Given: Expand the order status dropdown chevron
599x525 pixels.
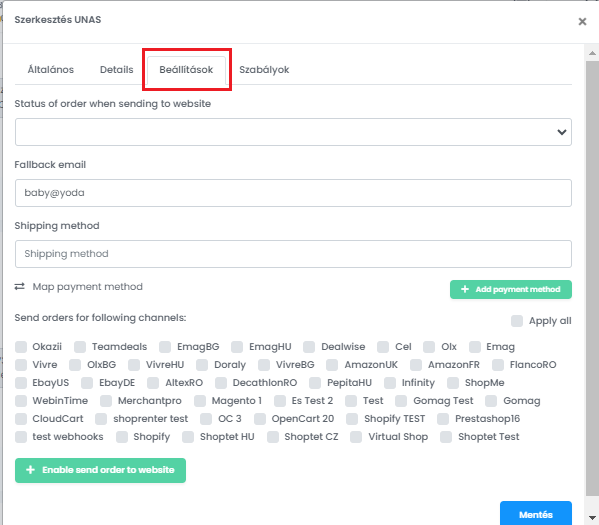Looking at the screenshot, I should coord(561,132).
